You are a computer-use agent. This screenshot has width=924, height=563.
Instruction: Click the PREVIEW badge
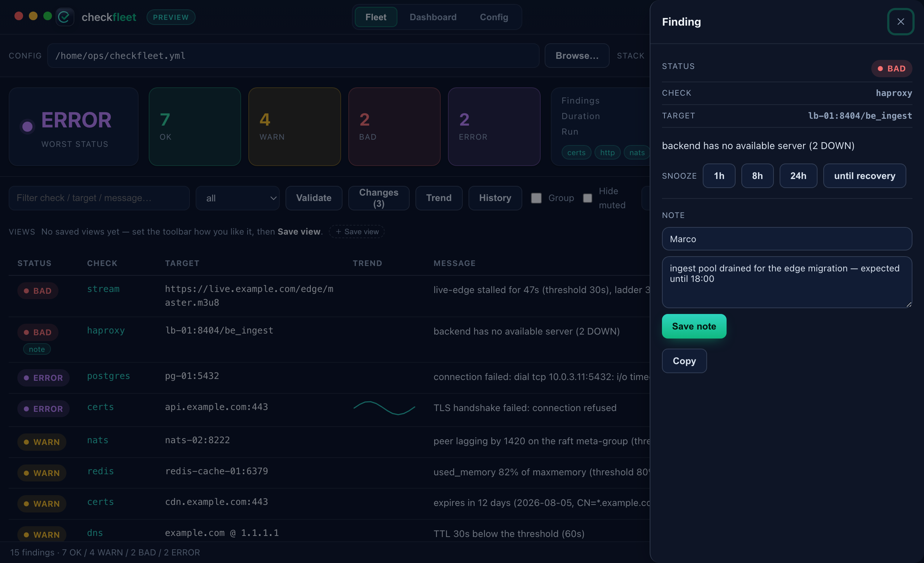point(171,17)
